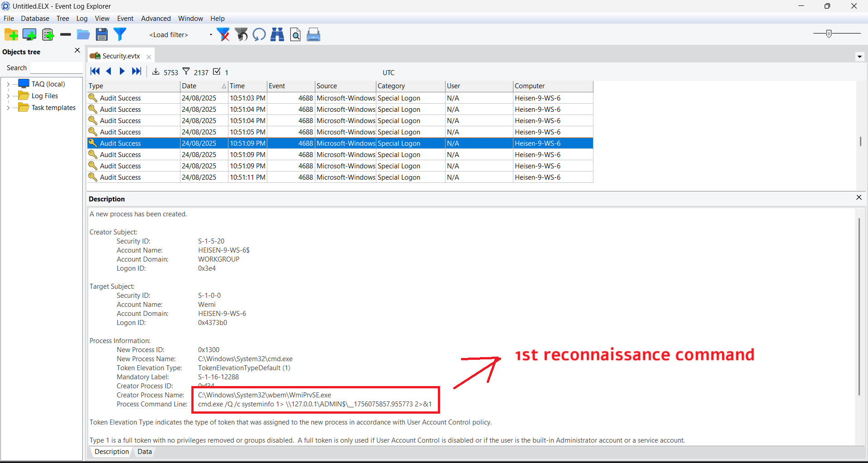Add a computer using the monitor-plus icon
Viewport: 868px width, 463px height.
[29, 34]
